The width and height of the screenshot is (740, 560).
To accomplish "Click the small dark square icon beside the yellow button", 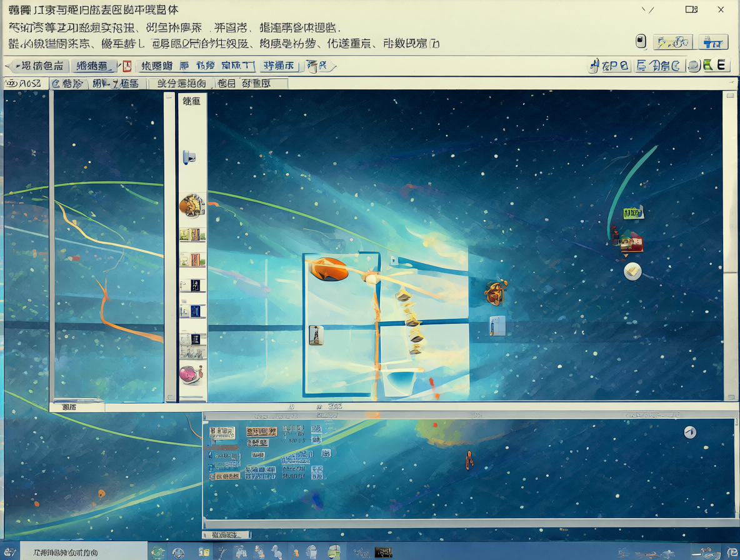I will [x=641, y=41].
